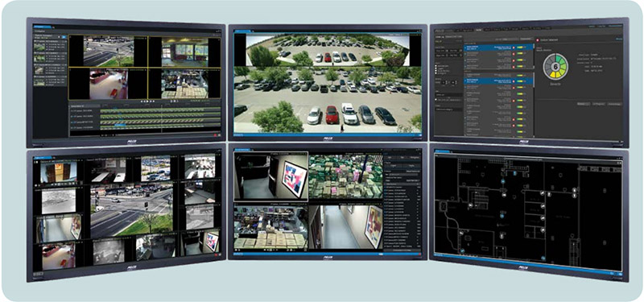This screenshot has width=644, height=302.
Task: Open sort dropdown above the event list
Action: [510, 39]
